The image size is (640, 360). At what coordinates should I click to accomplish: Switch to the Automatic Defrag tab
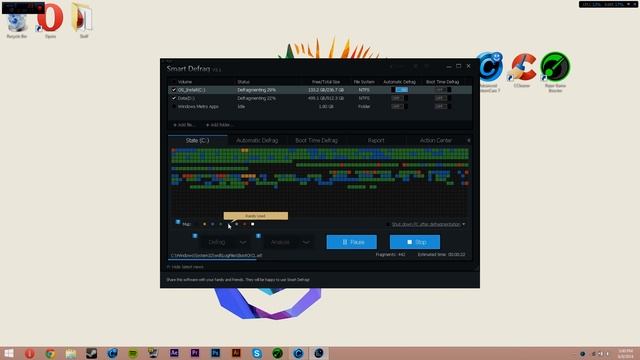[257, 140]
